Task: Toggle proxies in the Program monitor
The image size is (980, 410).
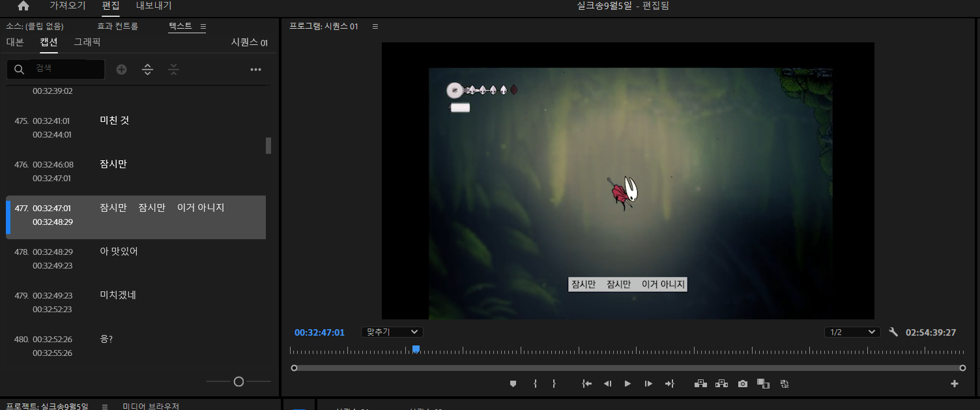Action: (x=784, y=384)
